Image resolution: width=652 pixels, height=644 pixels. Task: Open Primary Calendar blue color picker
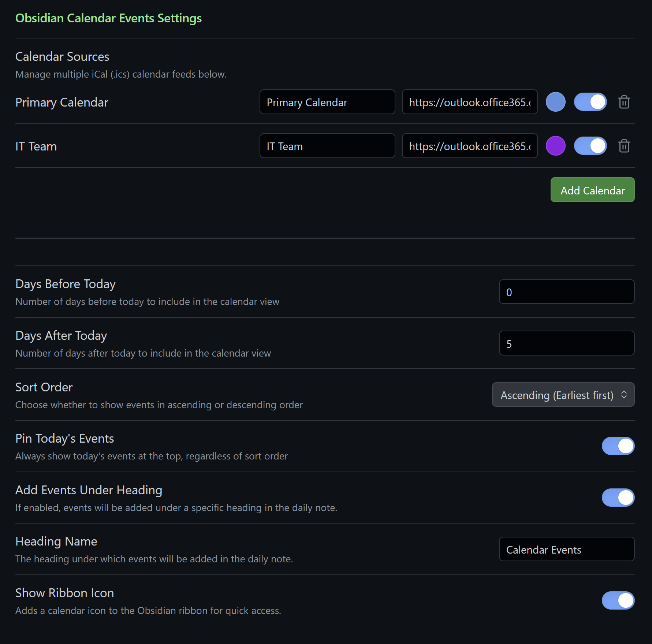[x=555, y=102]
